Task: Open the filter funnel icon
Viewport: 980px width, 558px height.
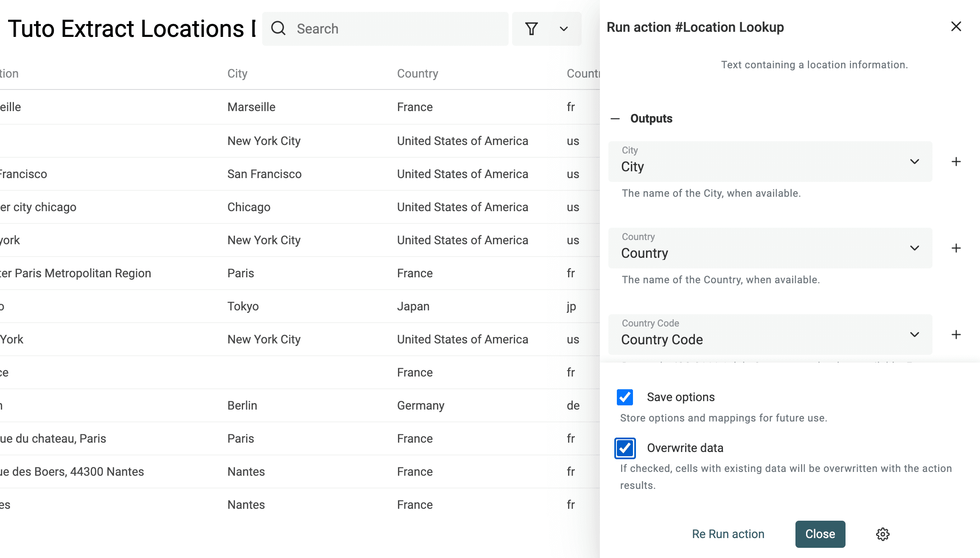Action: coord(531,28)
